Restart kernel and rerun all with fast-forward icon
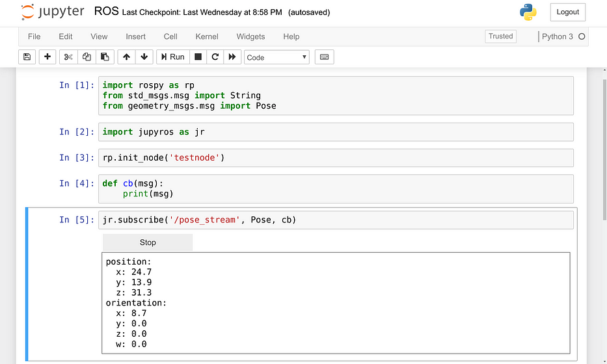 coord(232,57)
